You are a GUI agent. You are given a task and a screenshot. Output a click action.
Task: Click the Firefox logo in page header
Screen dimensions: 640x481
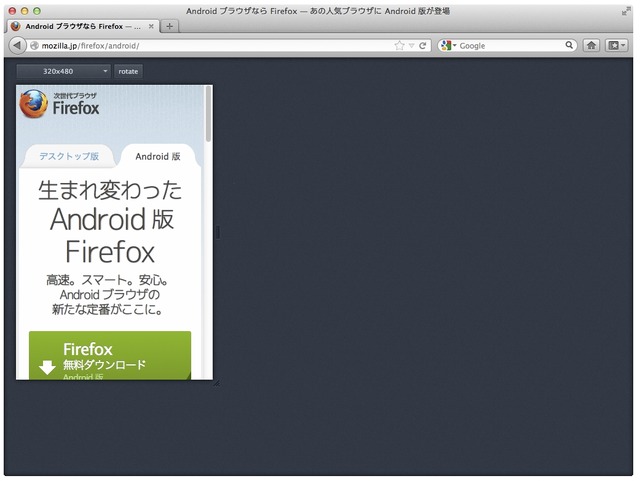pos(34,104)
